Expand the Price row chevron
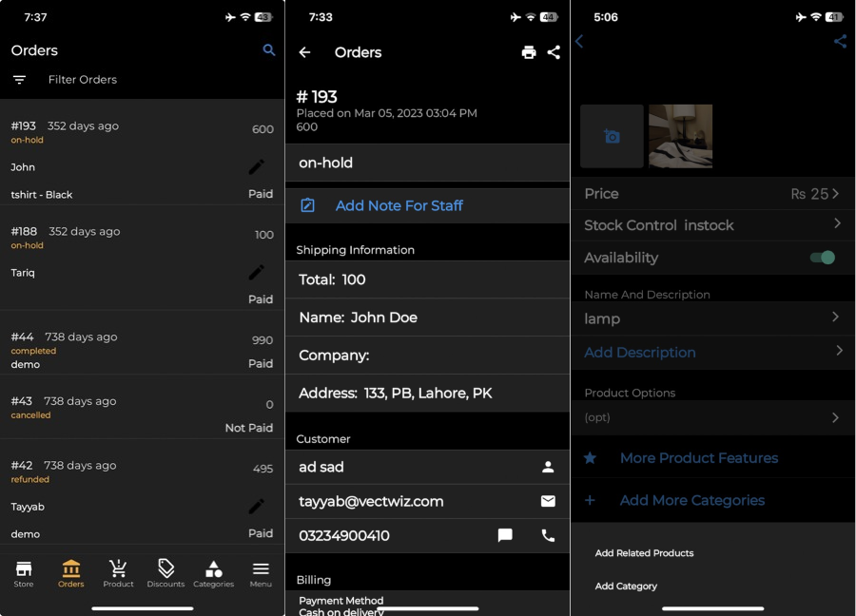The height and width of the screenshot is (616, 856). pyautogui.click(x=835, y=194)
